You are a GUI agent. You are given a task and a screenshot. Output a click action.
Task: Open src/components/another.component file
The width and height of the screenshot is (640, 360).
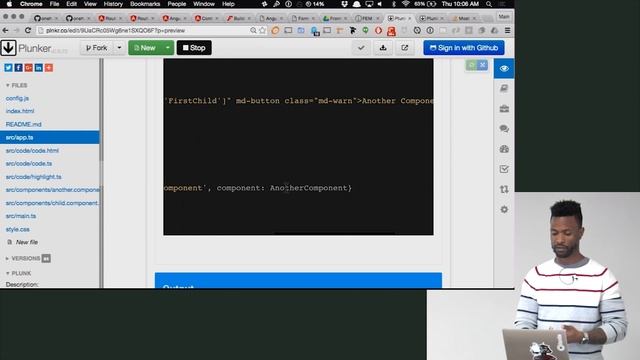point(52,190)
